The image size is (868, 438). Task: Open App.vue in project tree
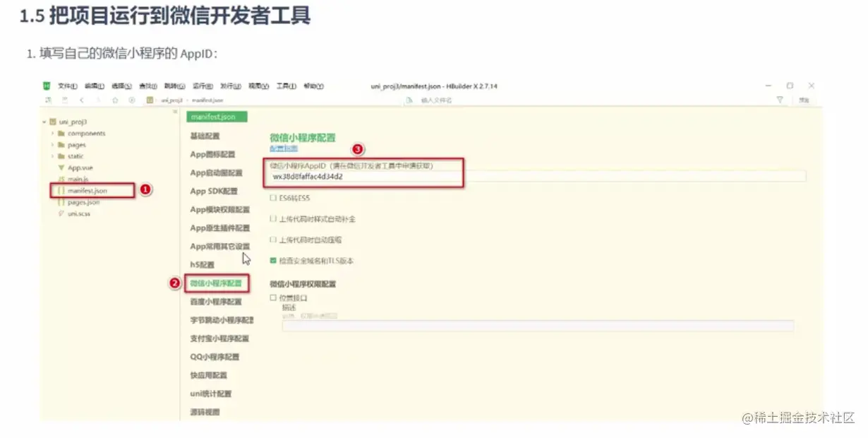80,167
